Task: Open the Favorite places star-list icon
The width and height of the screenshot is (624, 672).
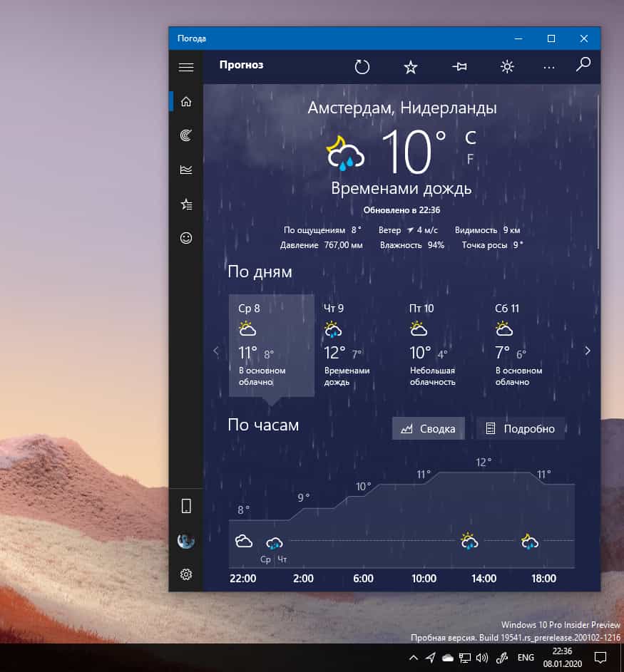Action: coord(185,204)
